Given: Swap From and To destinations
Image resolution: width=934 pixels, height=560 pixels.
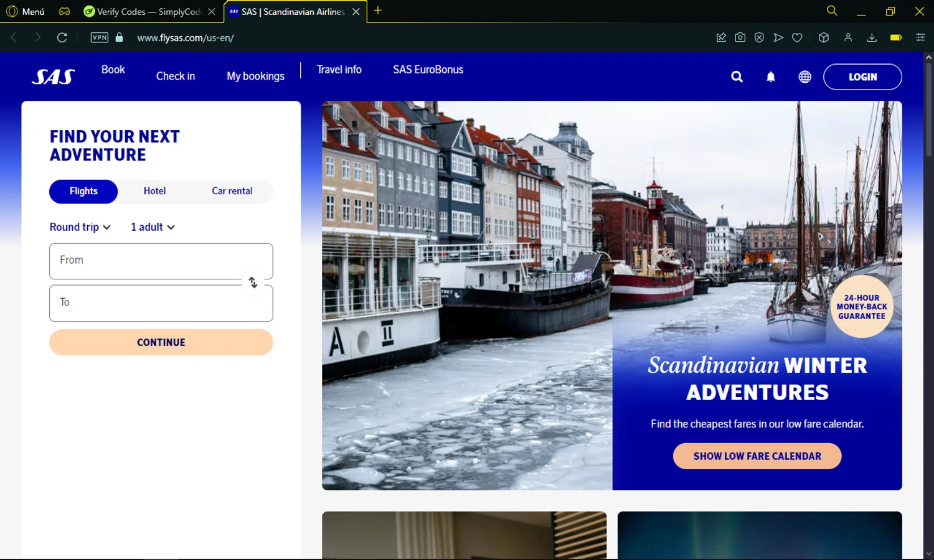Looking at the screenshot, I should (x=253, y=282).
